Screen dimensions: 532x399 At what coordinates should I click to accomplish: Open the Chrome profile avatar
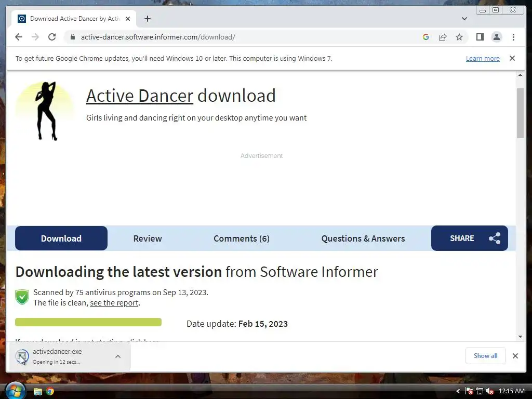coord(496,37)
